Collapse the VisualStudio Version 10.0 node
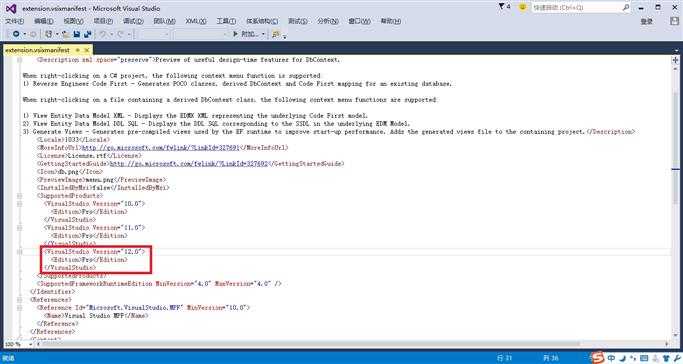683x364 pixels. point(20,203)
